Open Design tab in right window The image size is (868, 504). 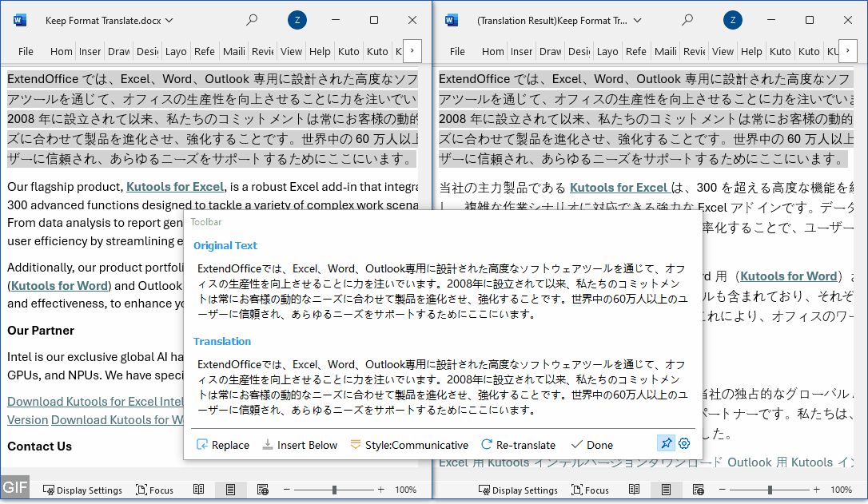(579, 51)
